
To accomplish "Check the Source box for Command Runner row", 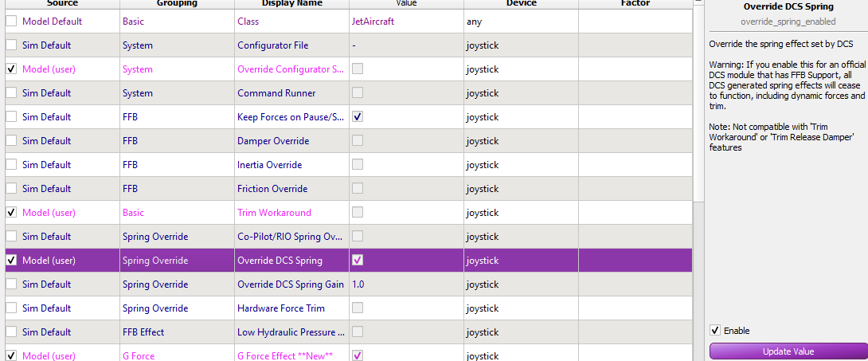I will 11,93.
